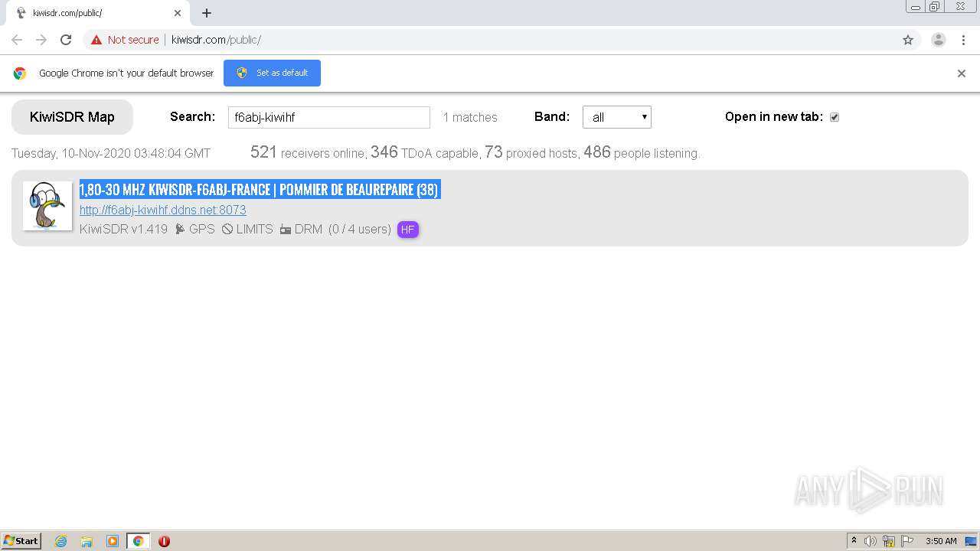
Task: Click the '1 matches' text
Action: pyautogui.click(x=470, y=117)
